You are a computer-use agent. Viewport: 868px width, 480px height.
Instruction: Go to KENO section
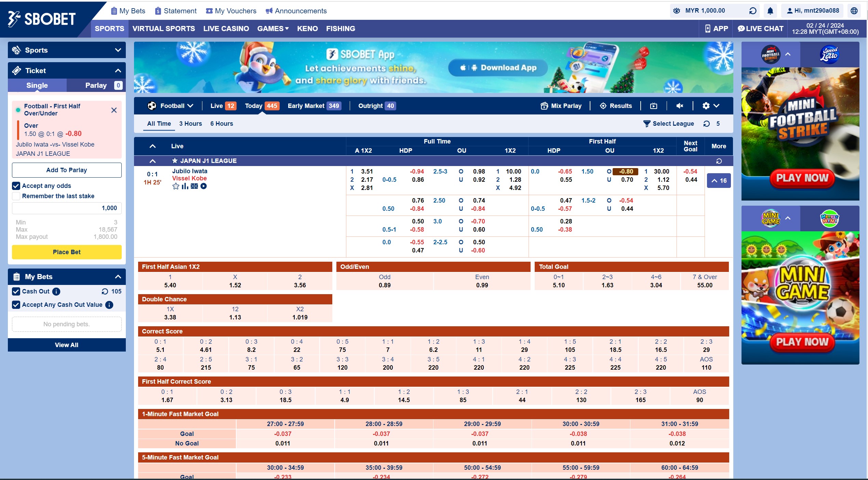click(307, 29)
